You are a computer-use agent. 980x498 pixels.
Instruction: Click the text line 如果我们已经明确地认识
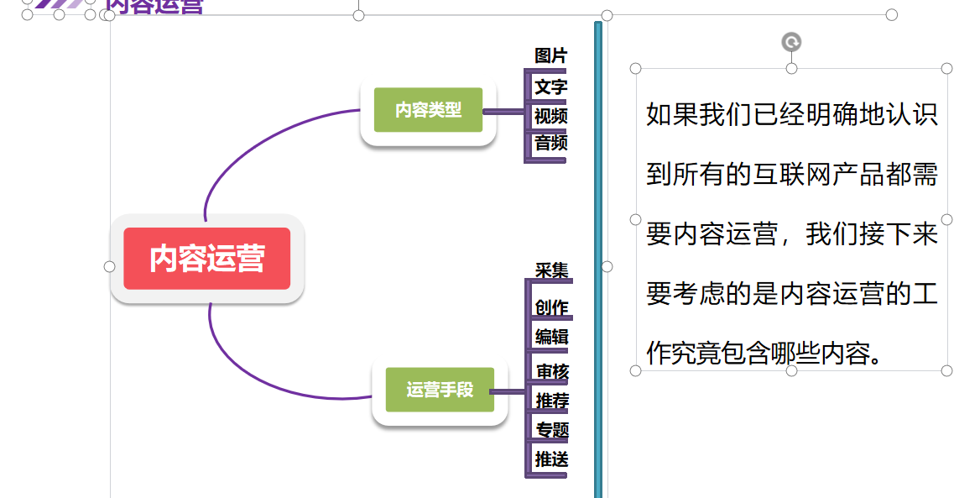coord(792,114)
